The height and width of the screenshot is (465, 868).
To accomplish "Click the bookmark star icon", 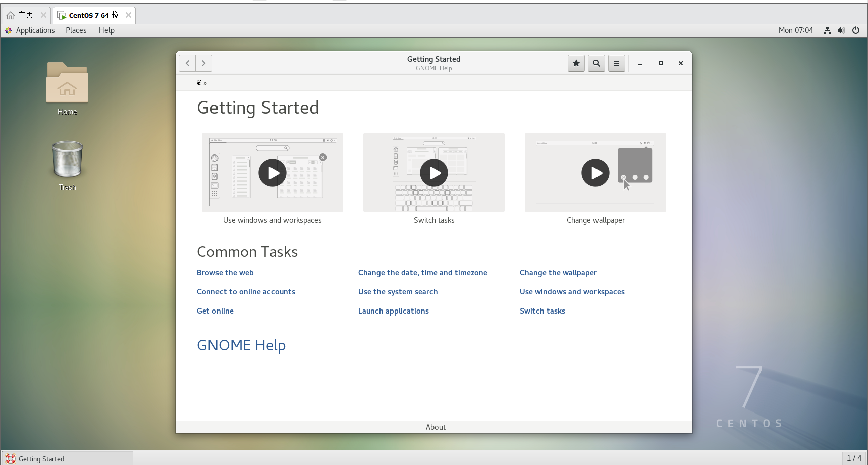I will (x=576, y=63).
